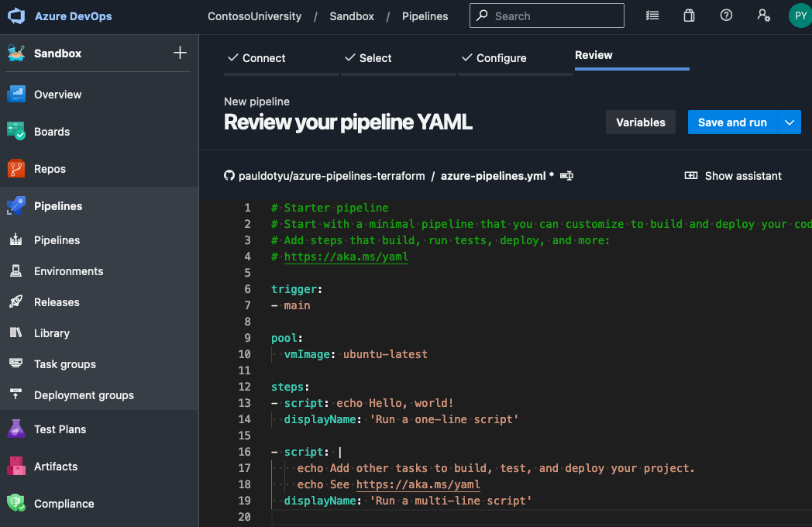Click the rename file icon beside azure-pipelines.yml
Image resolution: width=812 pixels, height=527 pixels.
[566, 176]
